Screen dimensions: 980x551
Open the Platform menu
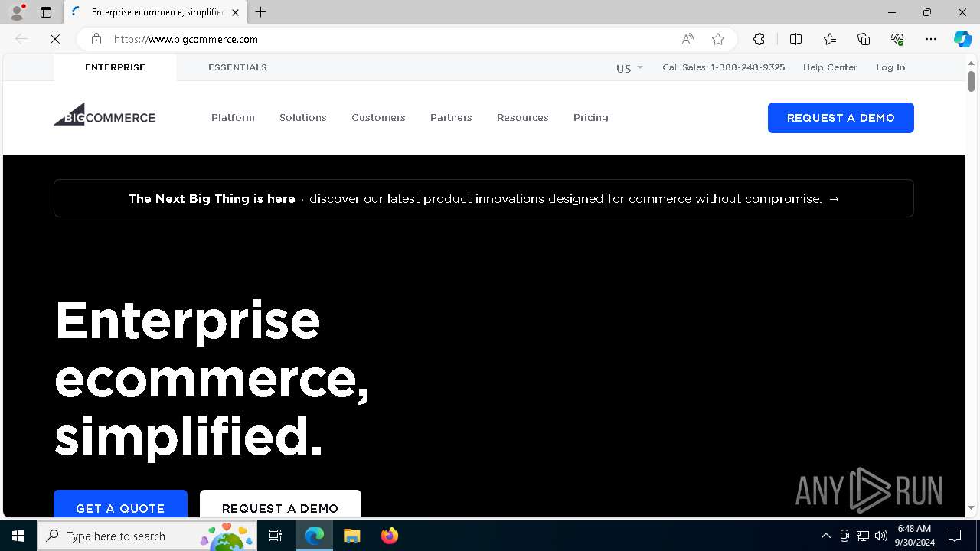[x=233, y=117]
